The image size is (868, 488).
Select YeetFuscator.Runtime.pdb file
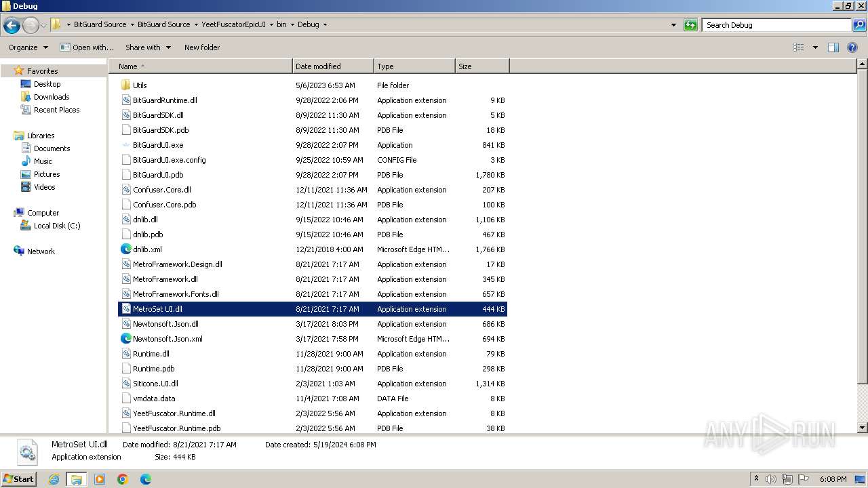click(x=176, y=428)
